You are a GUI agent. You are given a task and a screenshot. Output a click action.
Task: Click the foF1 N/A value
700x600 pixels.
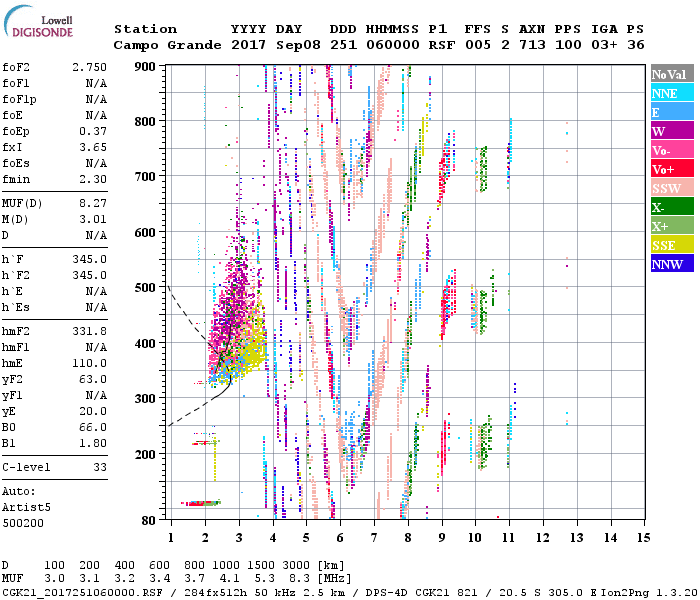click(x=96, y=83)
